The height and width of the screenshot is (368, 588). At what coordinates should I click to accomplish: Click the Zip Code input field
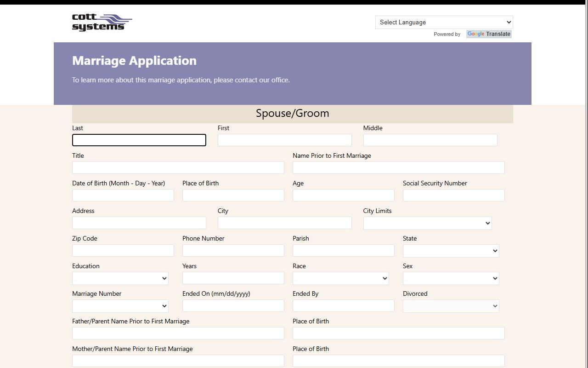click(123, 250)
